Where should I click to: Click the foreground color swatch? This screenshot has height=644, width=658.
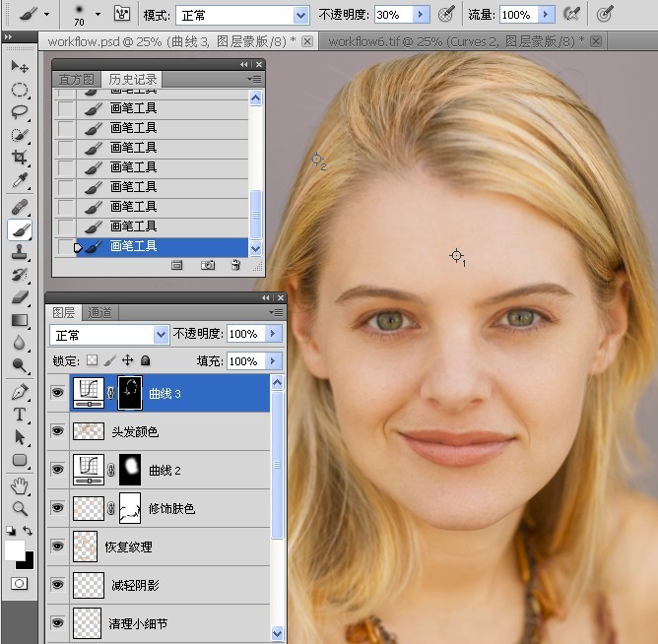pos(15,550)
